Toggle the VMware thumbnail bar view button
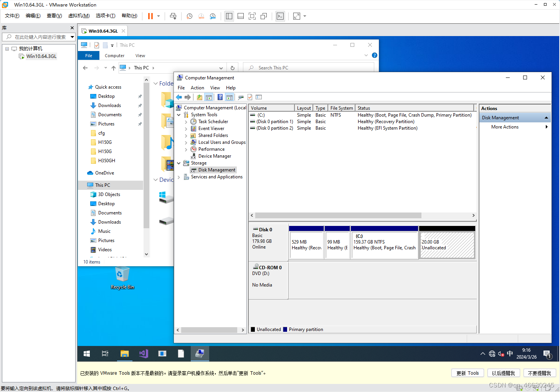 241,16
